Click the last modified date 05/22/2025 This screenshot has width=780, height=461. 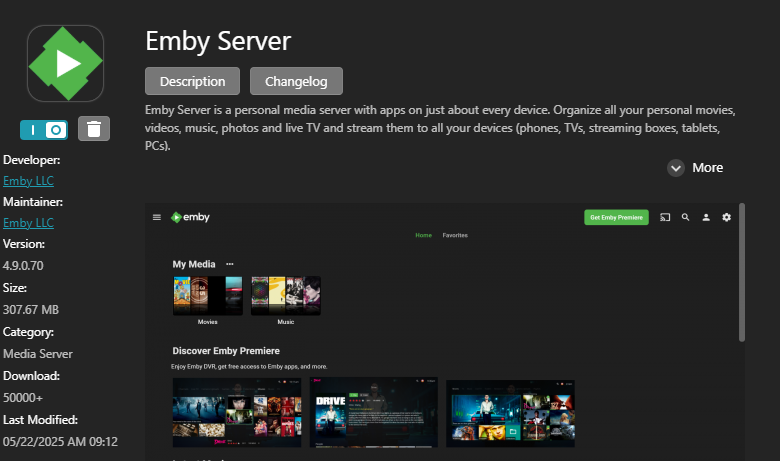(60, 442)
